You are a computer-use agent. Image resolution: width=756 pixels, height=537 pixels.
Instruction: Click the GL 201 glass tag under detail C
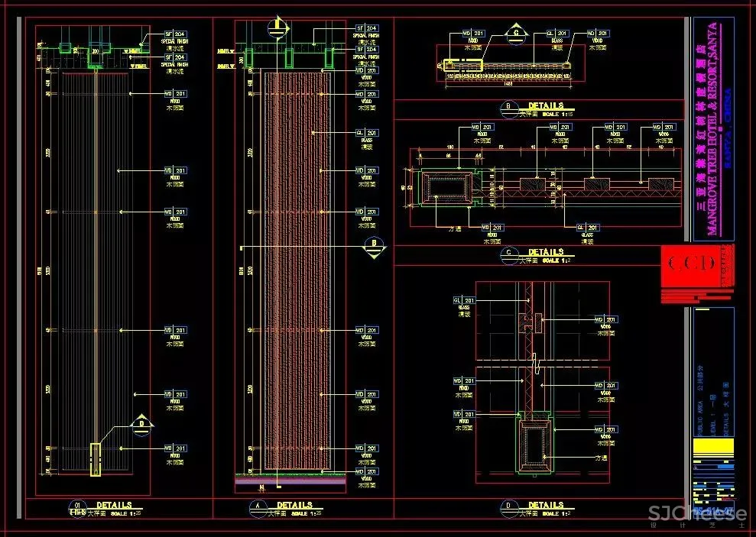click(587, 228)
